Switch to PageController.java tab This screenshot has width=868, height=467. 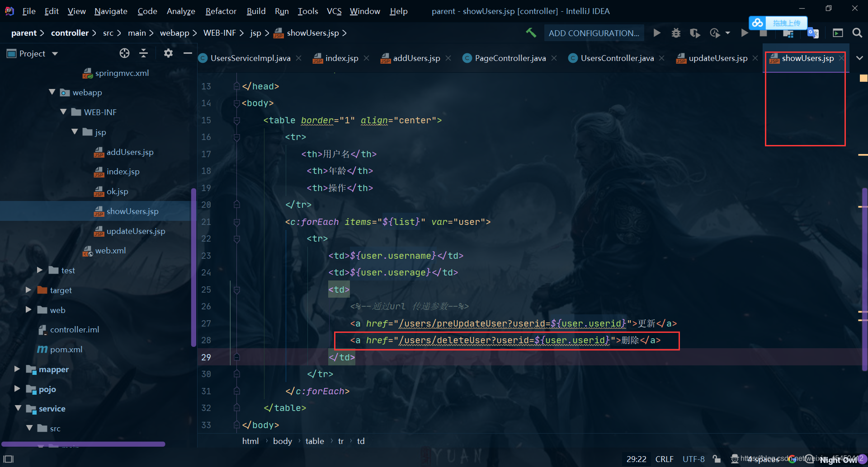tap(510, 58)
